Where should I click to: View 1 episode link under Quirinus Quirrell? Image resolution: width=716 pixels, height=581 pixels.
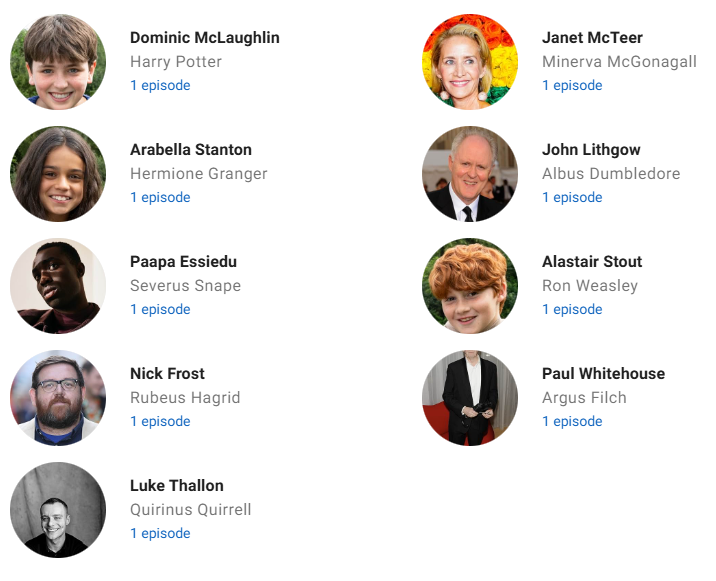pos(160,533)
